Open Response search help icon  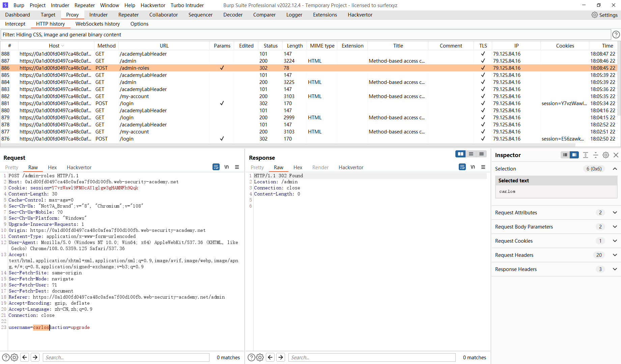pos(251,357)
